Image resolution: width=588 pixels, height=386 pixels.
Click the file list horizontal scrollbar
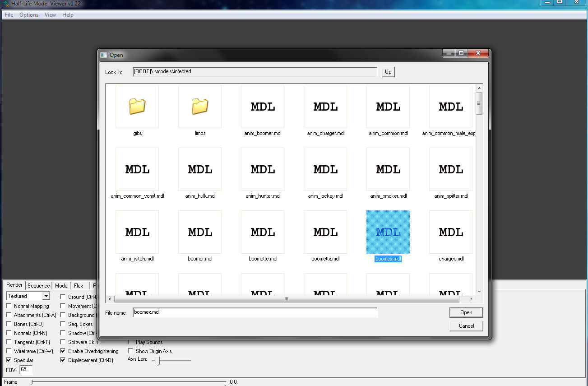coord(287,299)
